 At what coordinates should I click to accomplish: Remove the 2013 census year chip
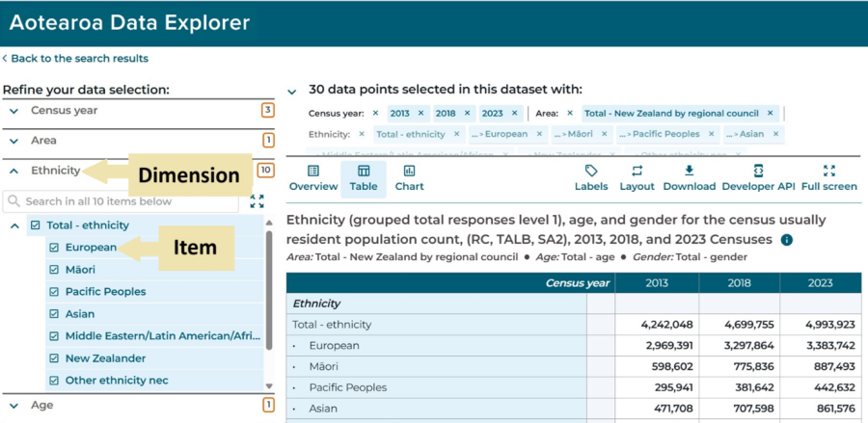[x=420, y=114]
